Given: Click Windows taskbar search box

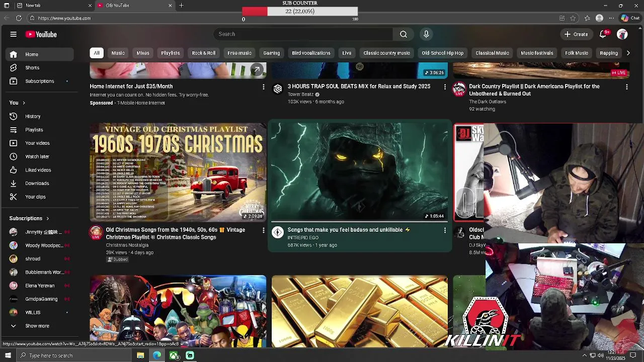Looking at the screenshot, I should [x=74, y=355].
